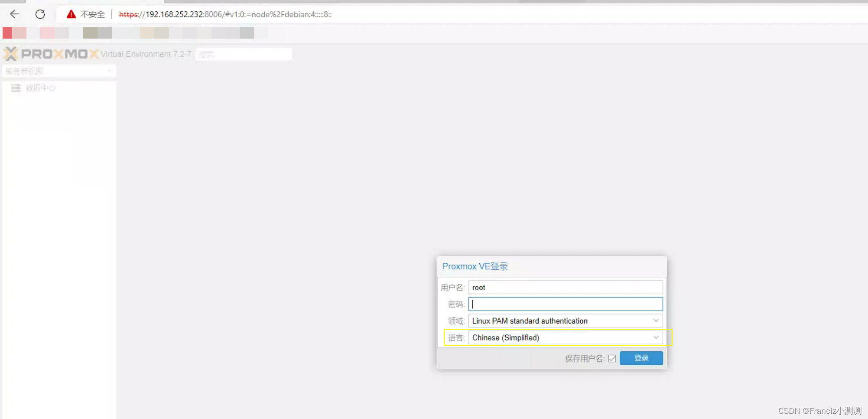868x419 pixels.
Task: Click Virtual Environment 7.2-7 version text
Action: 146,54
